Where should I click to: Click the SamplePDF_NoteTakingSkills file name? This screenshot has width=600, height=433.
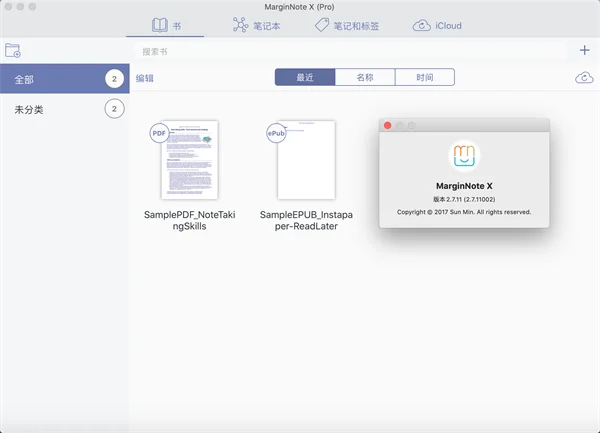pyautogui.click(x=189, y=220)
